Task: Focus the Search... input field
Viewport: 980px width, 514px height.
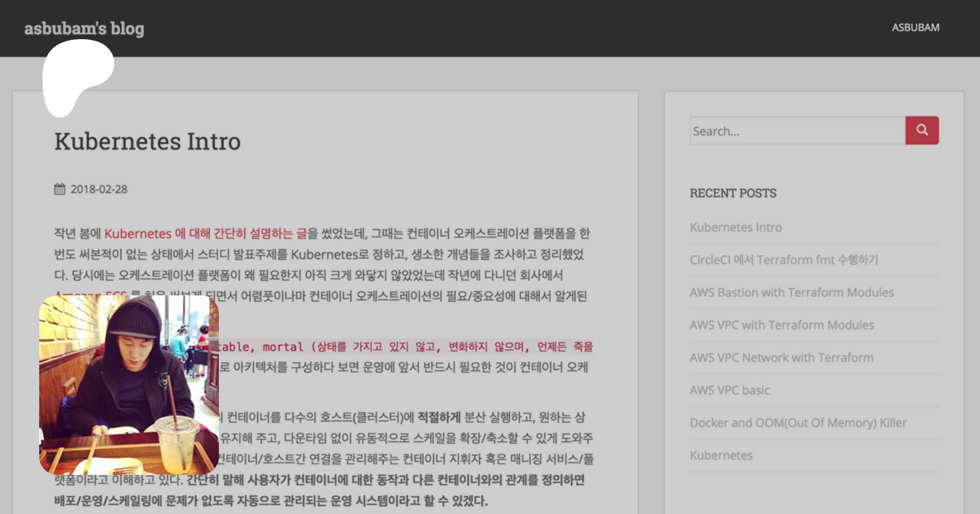Action: 797,131
